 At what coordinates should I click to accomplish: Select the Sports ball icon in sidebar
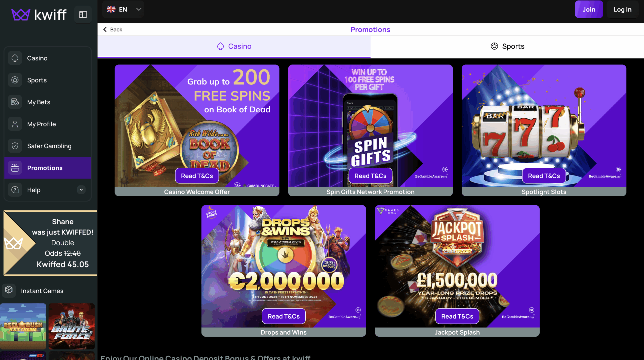[x=15, y=80]
